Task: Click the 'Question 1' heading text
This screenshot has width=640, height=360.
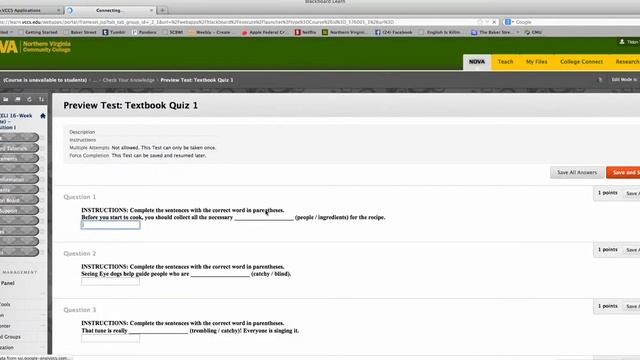Action: coord(80,197)
